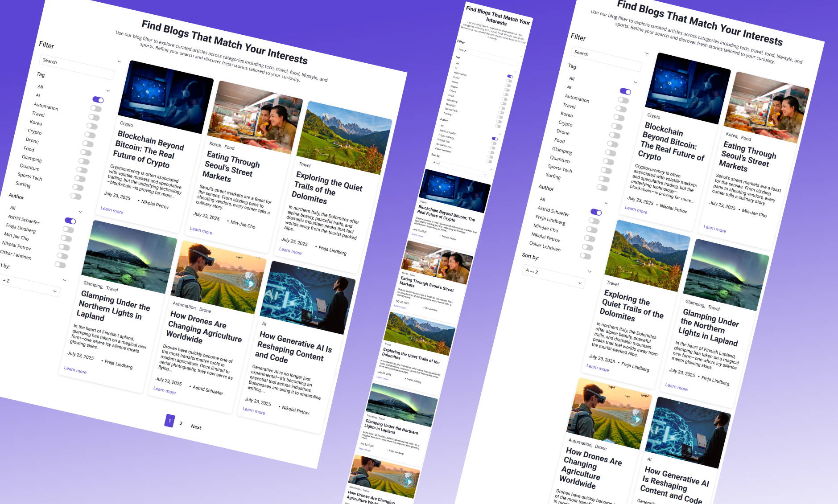Viewport: 838px width, 504px height.
Task: Toggle the Quantum tag filter
Action: pyautogui.click(x=82, y=169)
